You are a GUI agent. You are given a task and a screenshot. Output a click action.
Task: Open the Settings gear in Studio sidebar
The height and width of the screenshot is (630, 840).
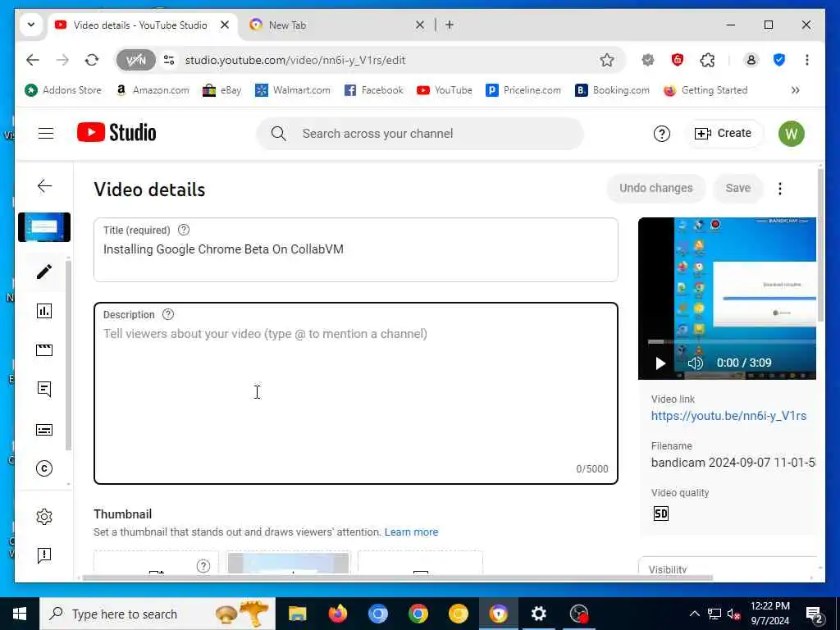44,517
